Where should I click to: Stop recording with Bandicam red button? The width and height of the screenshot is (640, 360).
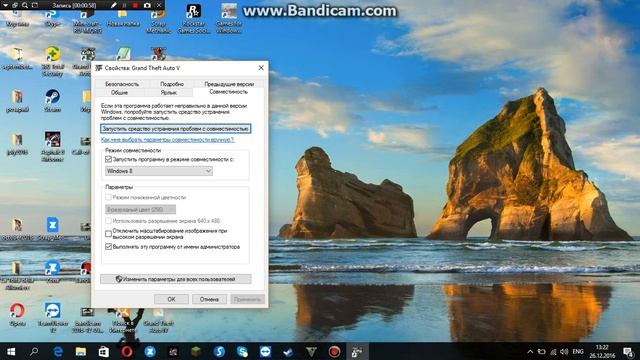[136, 5]
